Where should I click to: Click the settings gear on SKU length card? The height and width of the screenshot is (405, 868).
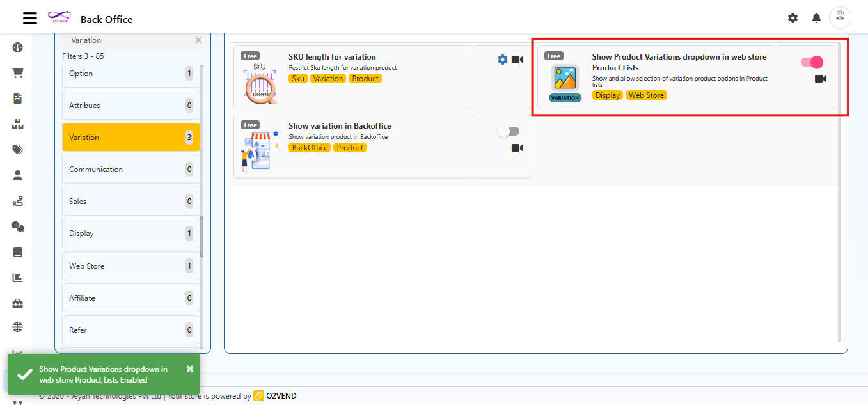pos(503,59)
